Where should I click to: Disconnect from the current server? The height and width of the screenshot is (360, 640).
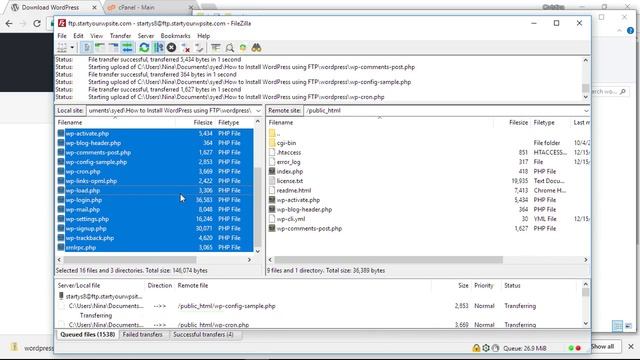coord(186,48)
